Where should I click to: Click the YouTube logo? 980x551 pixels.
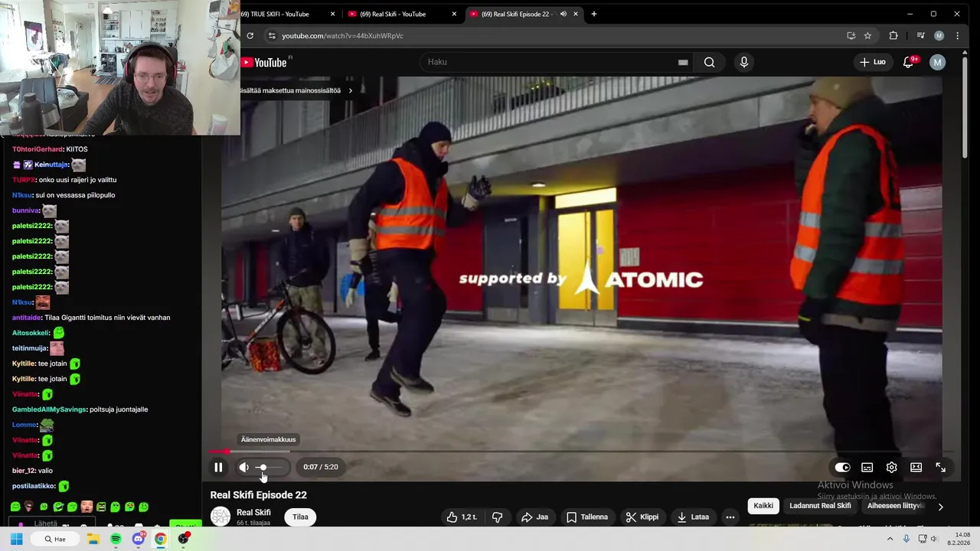pyautogui.click(x=265, y=63)
